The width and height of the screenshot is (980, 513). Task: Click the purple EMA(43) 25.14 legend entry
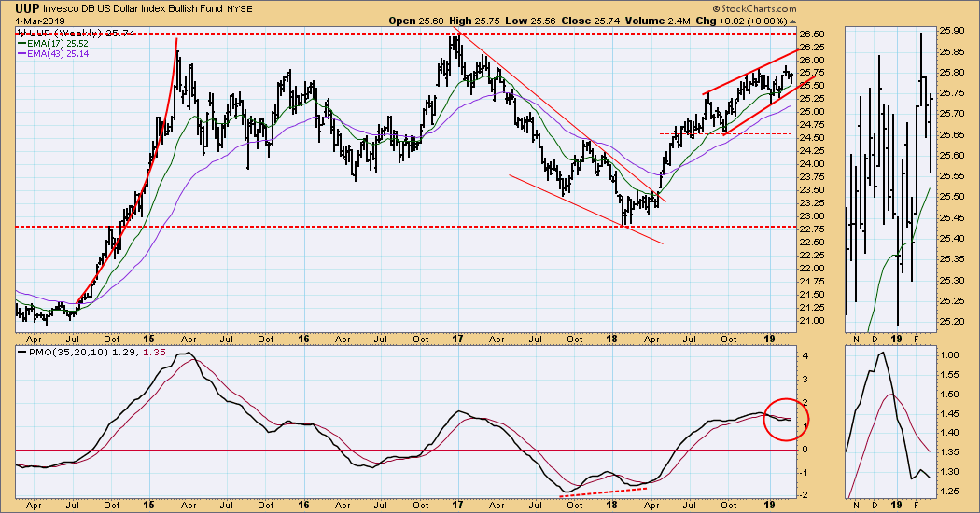pos(54,54)
